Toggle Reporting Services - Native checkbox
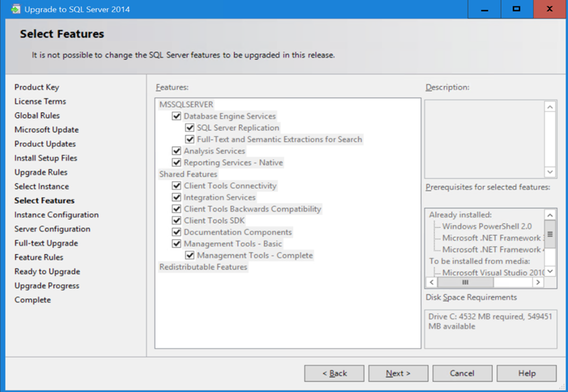568x392 pixels. 177,163
